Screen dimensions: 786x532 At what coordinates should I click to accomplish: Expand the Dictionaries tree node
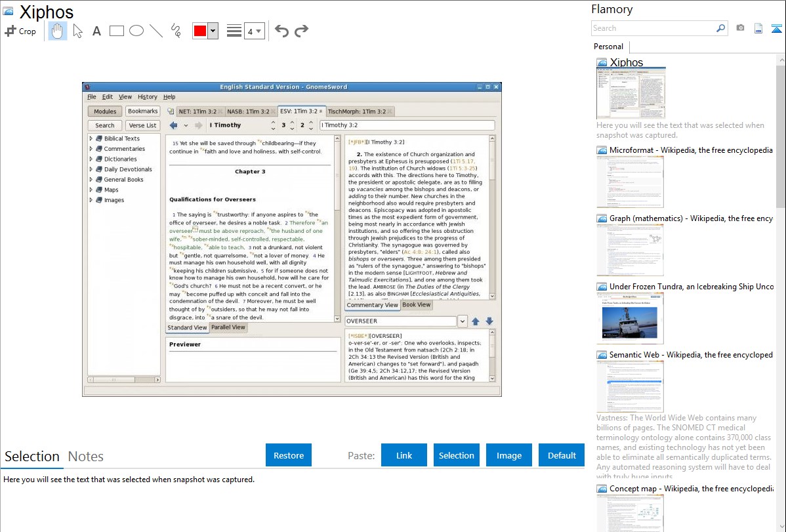91,159
